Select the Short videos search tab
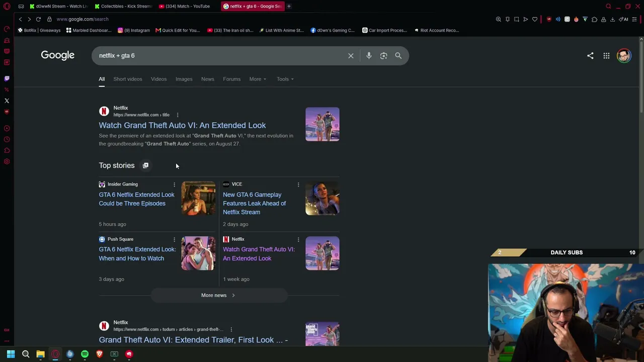Image resolution: width=644 pixels, height=362 pixels. (127, 79)
